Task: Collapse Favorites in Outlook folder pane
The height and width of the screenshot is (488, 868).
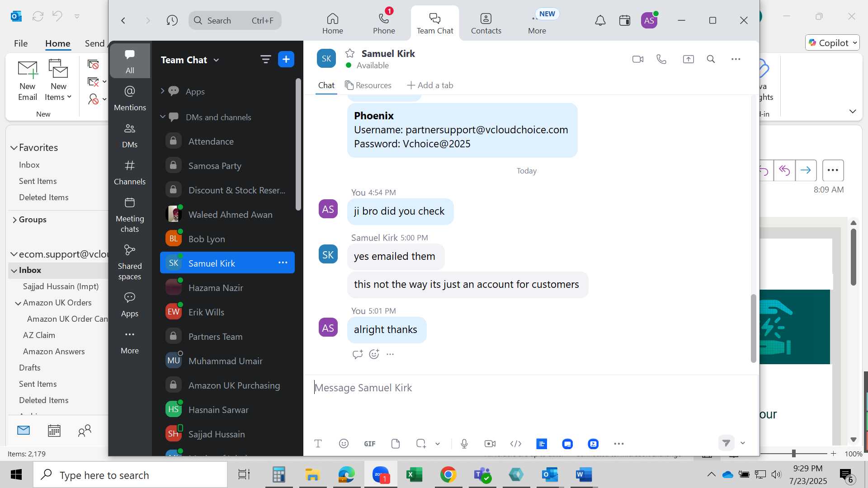Action: click(x=14, y=148)
